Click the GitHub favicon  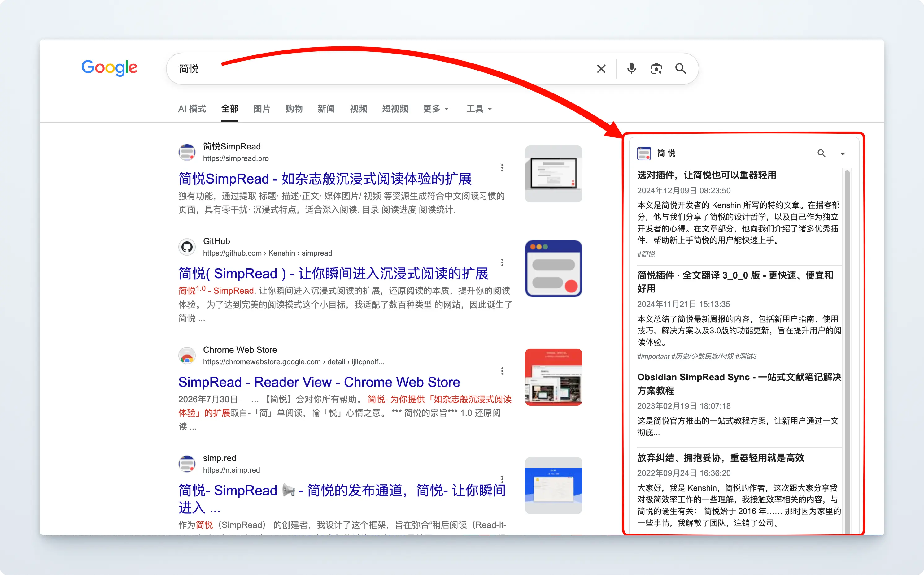187,247
